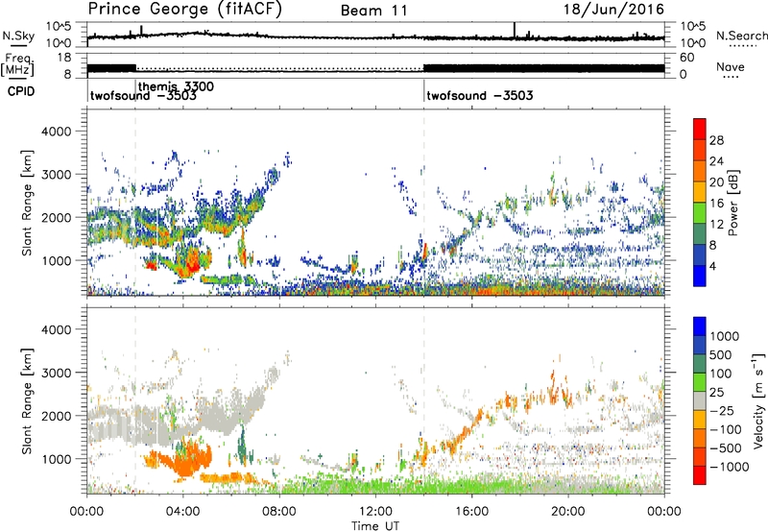
Task: Click the '-1000' value on the Velocity scale
Action: click(x=729, y=467)
